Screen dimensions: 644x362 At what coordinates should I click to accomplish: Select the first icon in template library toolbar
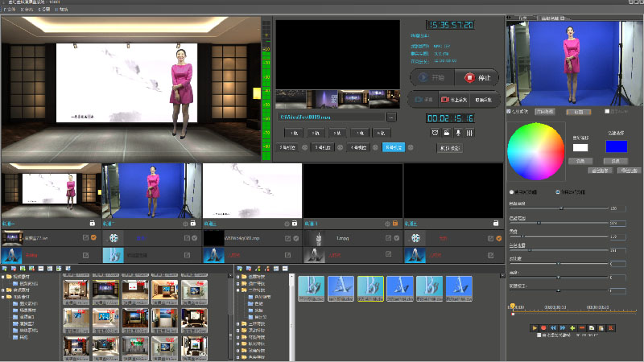click(239, 269)
